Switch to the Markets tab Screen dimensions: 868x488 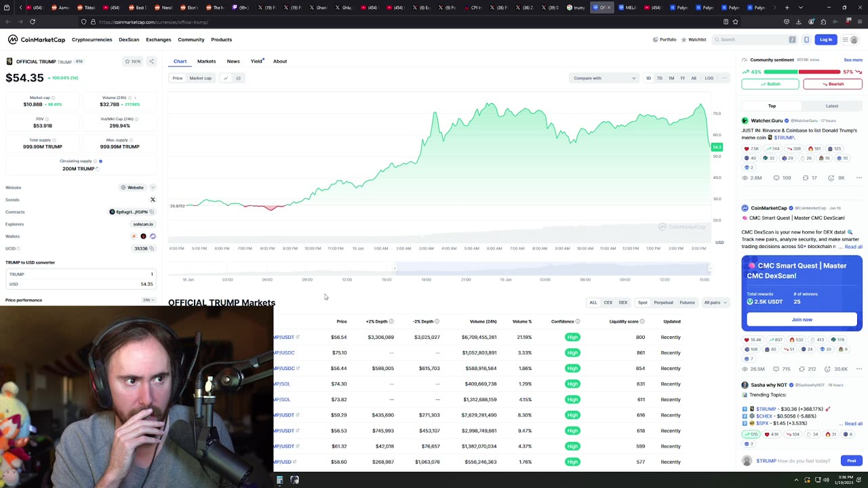206,61
